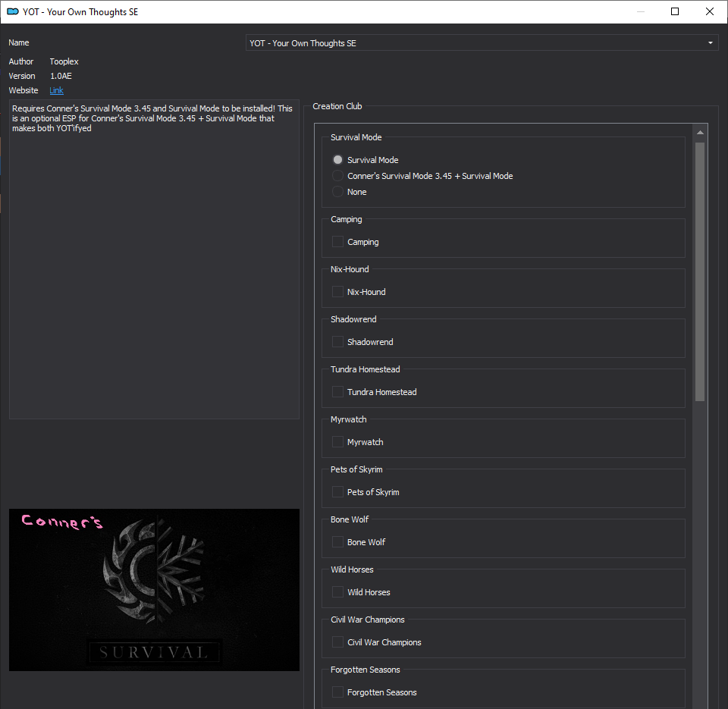The image size is (728, 709).
Task: Check the Shadowrend option
Action: tap(337, 342)
